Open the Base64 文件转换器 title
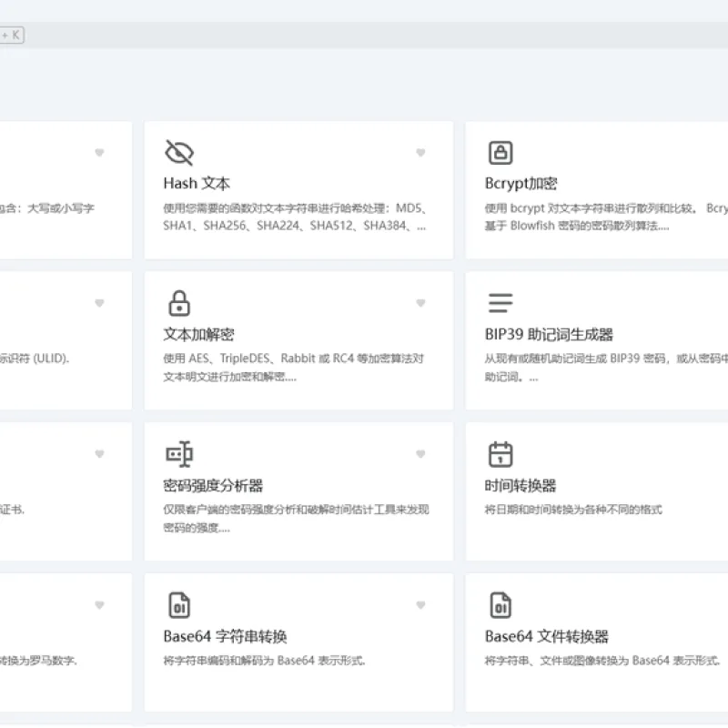 click(547, 636)
